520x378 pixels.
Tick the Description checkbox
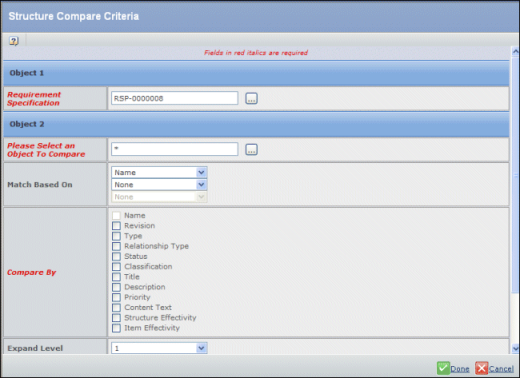tap(116, 287)
